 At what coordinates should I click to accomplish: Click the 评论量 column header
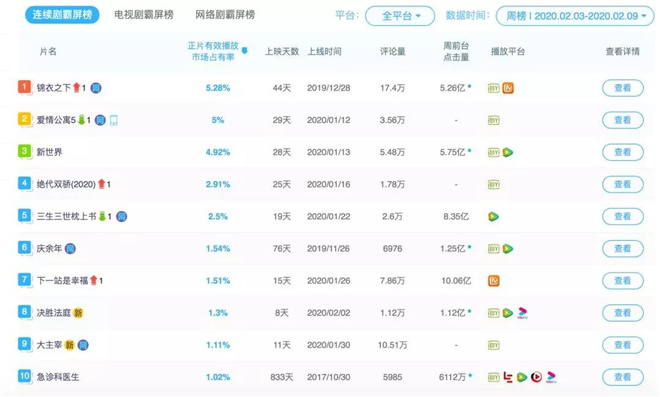[393, 51]
